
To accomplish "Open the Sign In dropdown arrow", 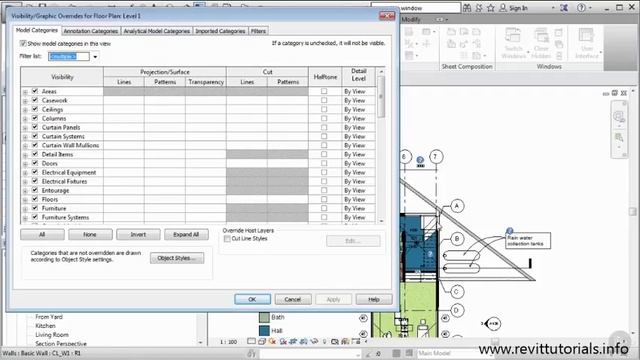I will click(553, 8).
